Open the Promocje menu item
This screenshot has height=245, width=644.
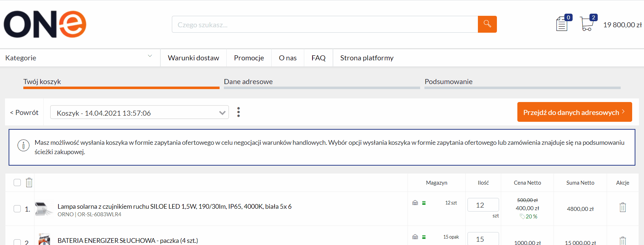pos(249,58)
